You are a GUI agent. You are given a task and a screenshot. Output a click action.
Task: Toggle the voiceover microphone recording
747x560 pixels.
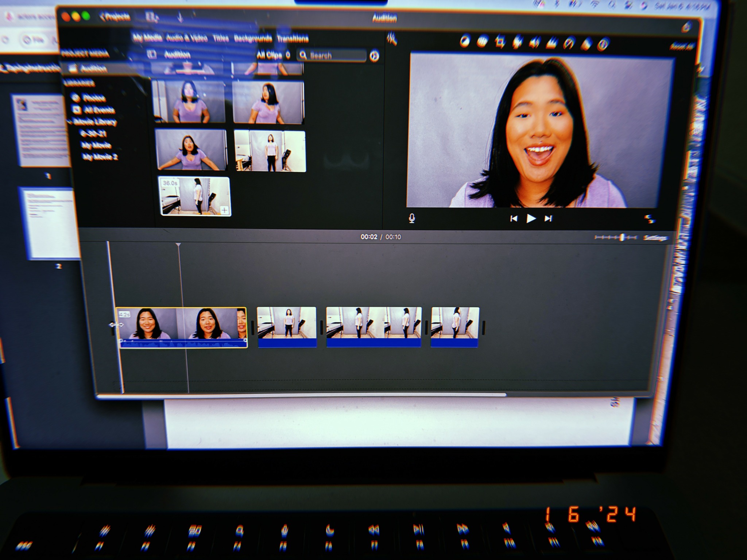[x=412, y=218]
